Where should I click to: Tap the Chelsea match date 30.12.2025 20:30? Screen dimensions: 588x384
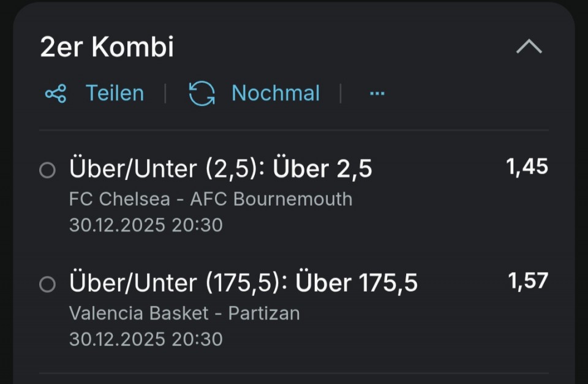click(x=146, y=225)
